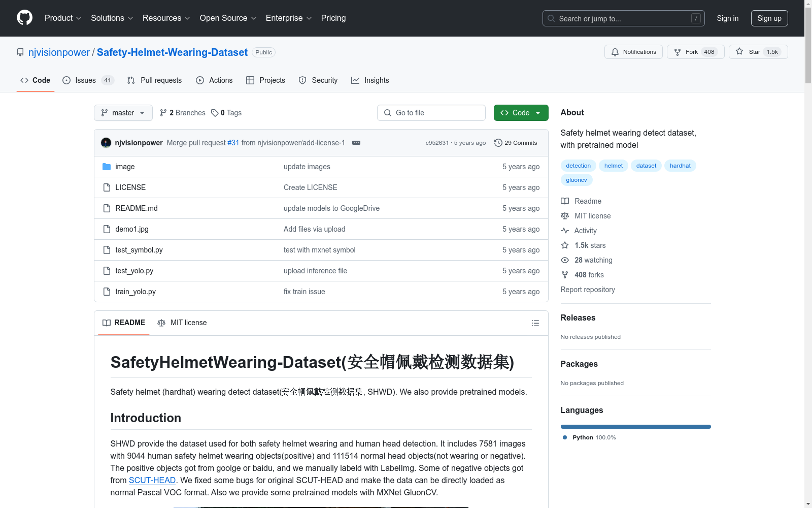Open the Pricing page
The height and width of the screenshot is (508, 812).
click(333, 18)
